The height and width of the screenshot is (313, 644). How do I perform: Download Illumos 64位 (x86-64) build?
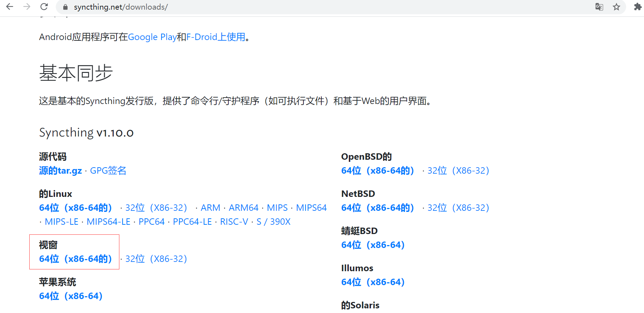[x=373, y=282]
